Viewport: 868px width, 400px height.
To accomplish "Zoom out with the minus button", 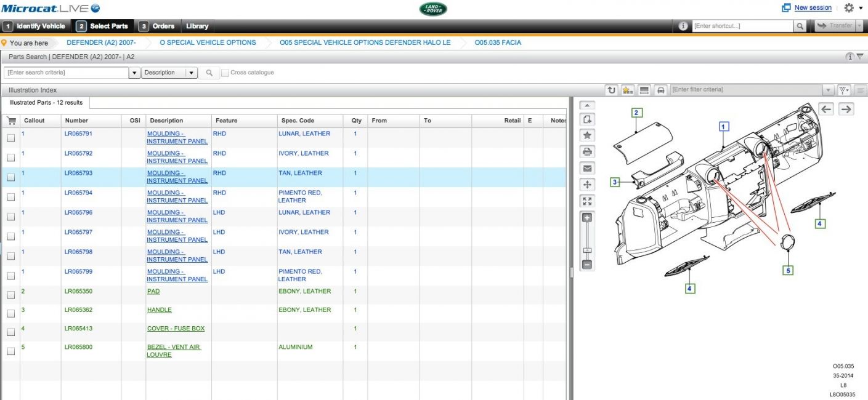I will [588, 265].
